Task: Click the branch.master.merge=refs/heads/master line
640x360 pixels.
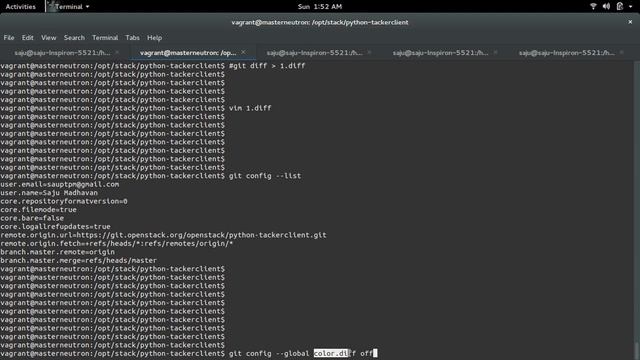Action: (x=79, y=260)
